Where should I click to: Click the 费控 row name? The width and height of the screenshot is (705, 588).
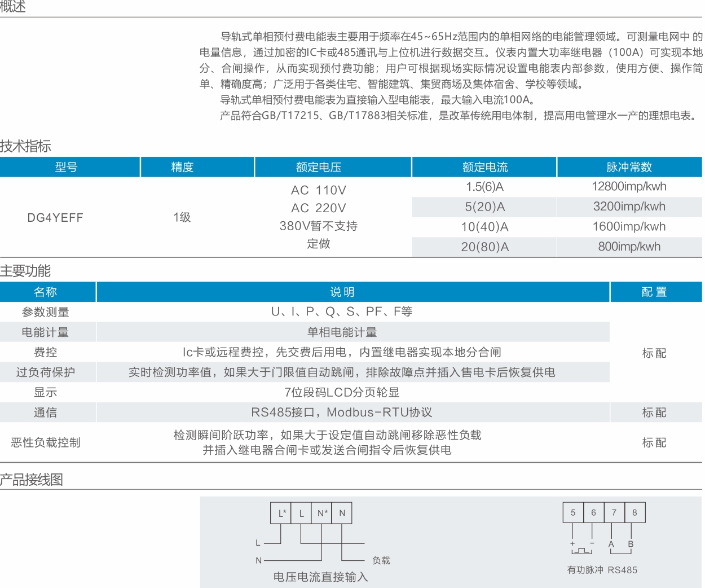46,352
